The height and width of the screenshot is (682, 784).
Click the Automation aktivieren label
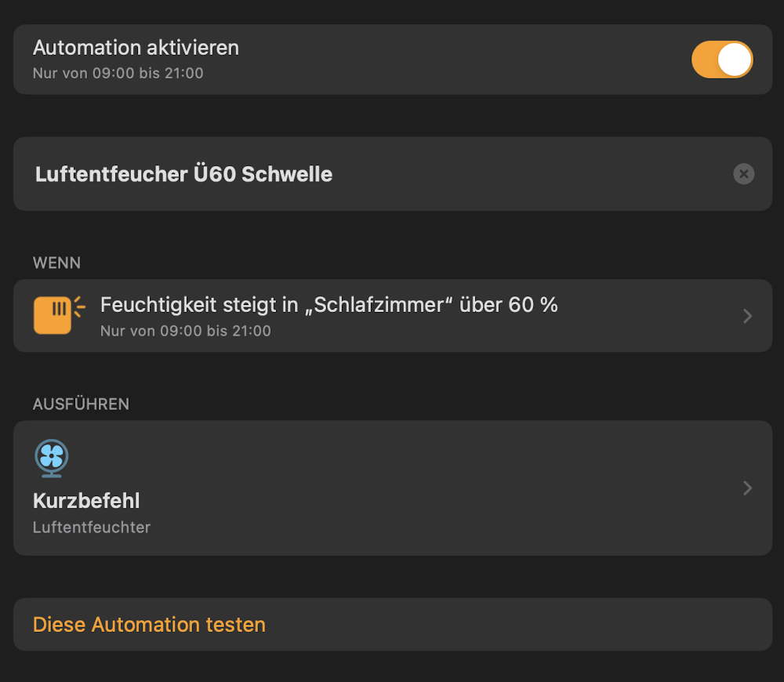click(136, 48)
